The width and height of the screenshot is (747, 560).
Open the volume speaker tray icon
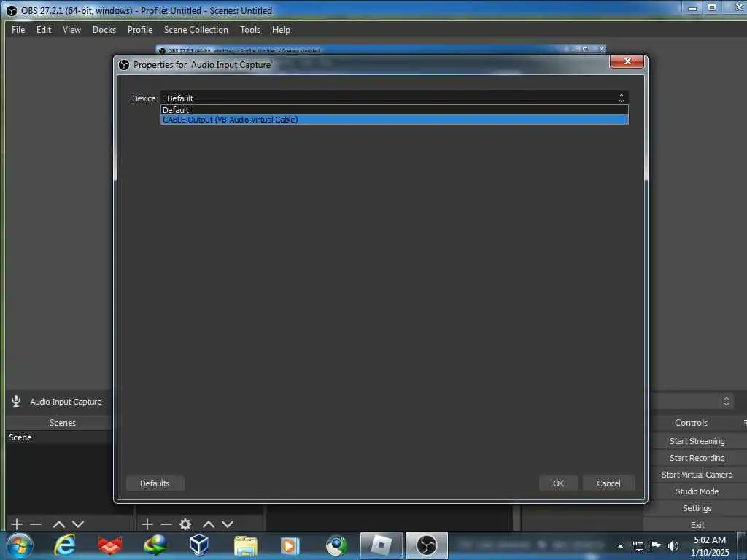click(673, 546)
